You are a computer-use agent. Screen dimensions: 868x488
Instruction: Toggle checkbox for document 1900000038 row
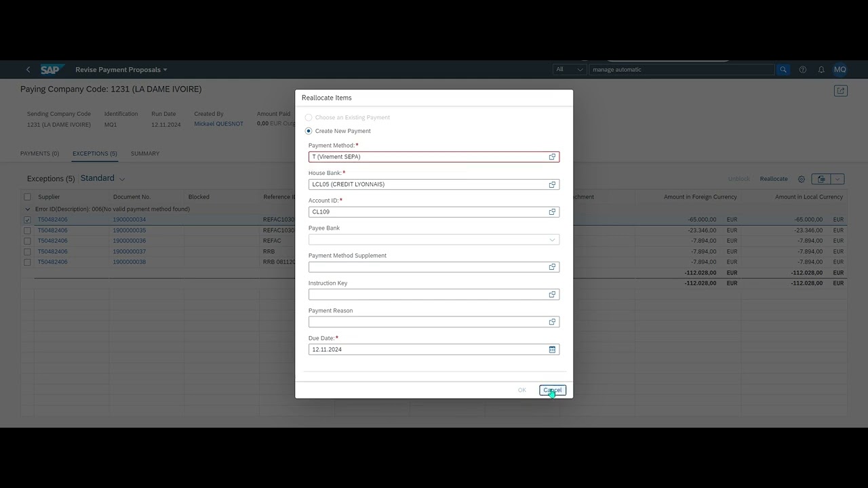pyautogui.click(x=27, y=262)
